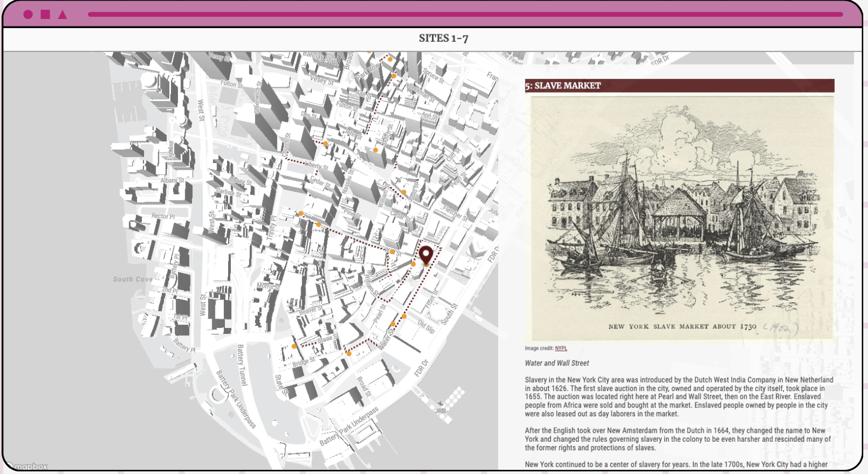Screen dimensions: 868x474
Task: Click the circle icon in the title bar
Action: click(28, 14)
